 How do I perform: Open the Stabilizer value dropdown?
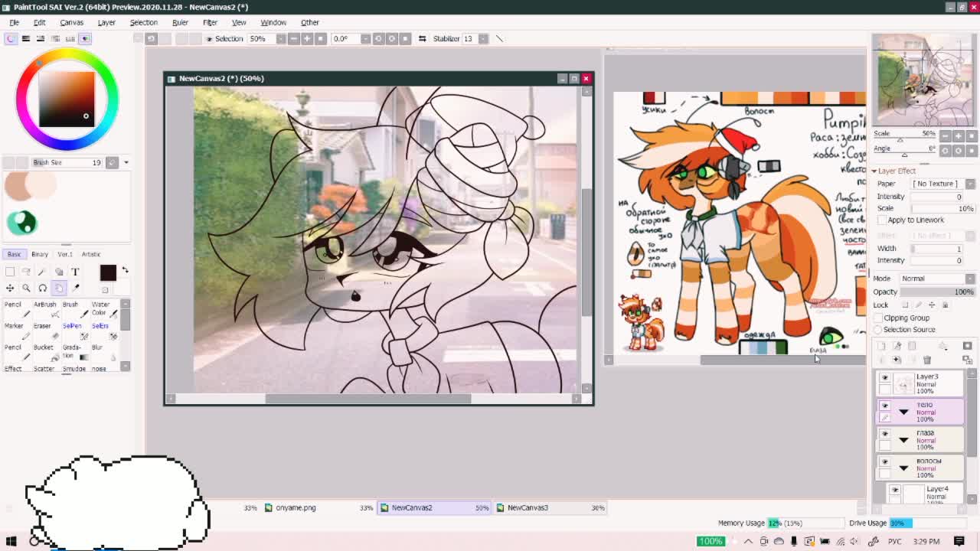(x=483, y=38)
